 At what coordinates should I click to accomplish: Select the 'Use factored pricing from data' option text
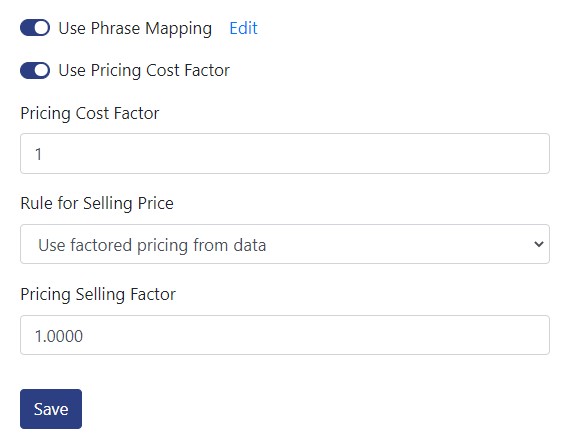point(152,245)
